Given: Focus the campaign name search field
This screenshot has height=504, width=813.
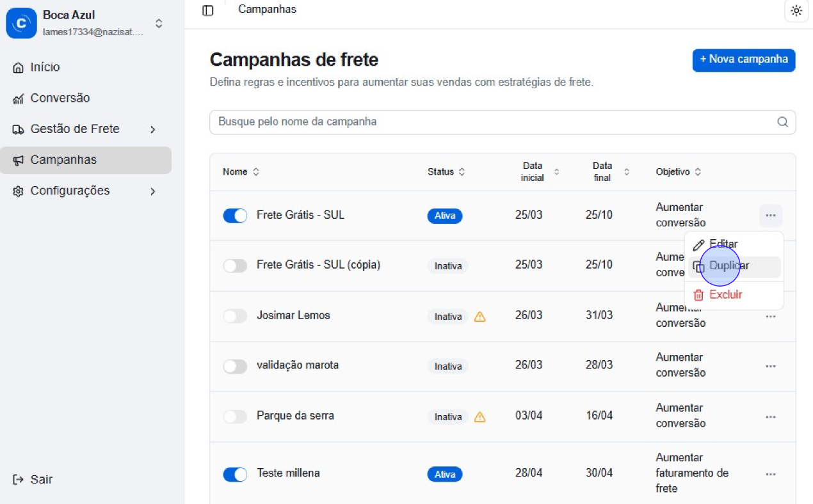Looking at the screenshot, I should (x=493, y=122).
